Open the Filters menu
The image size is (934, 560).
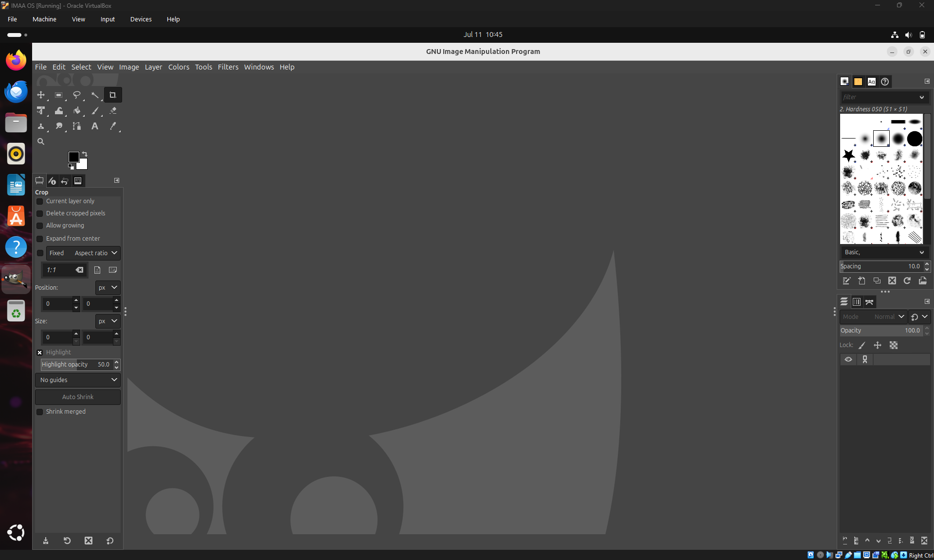pyautogui.click(x=228, y=67)
